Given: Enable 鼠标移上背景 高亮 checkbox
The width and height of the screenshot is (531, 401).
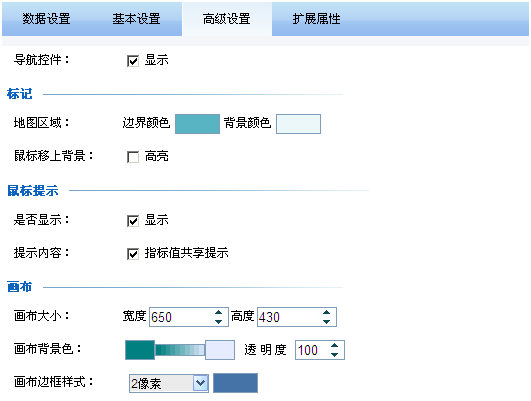Looking at the screenshot, I should coord(133,157).
